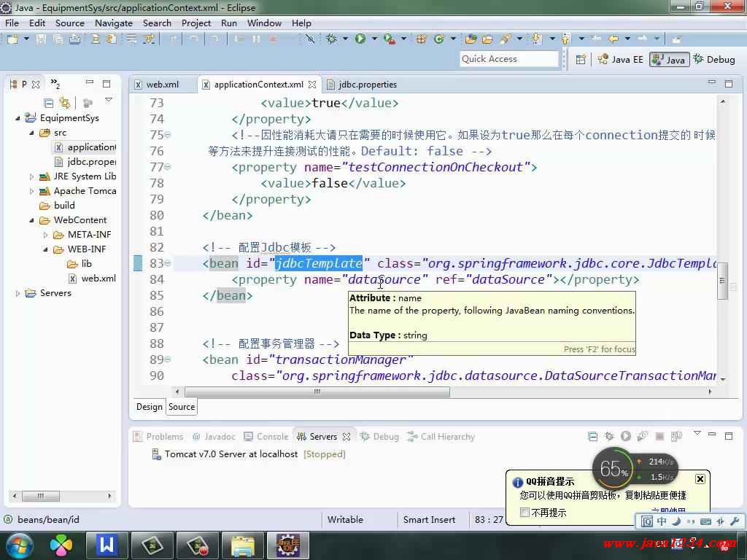Expand the JRE System Library node
The image size is (747, 560).
31,176
